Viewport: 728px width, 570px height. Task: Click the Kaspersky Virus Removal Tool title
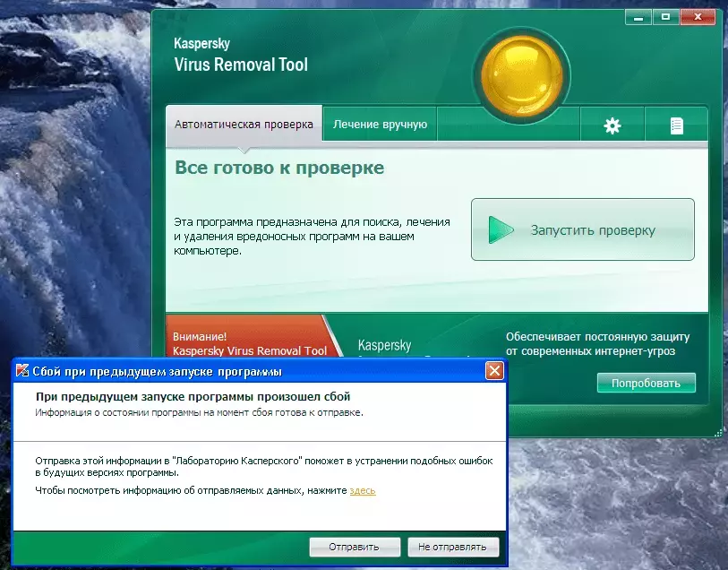coord(241,55)
